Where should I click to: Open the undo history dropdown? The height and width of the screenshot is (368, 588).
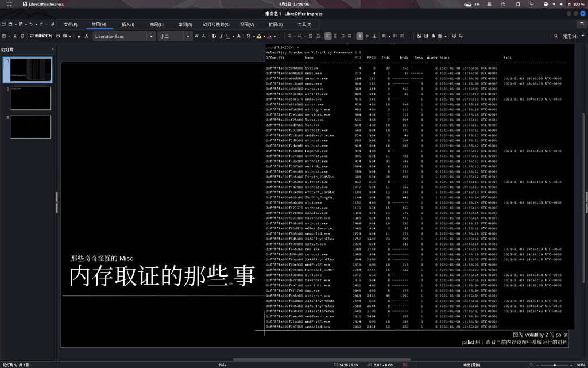point(36,24)
